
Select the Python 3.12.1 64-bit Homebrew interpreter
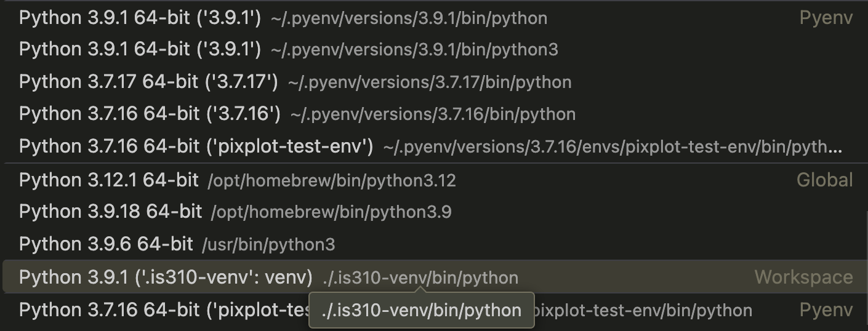click(109, 180)
